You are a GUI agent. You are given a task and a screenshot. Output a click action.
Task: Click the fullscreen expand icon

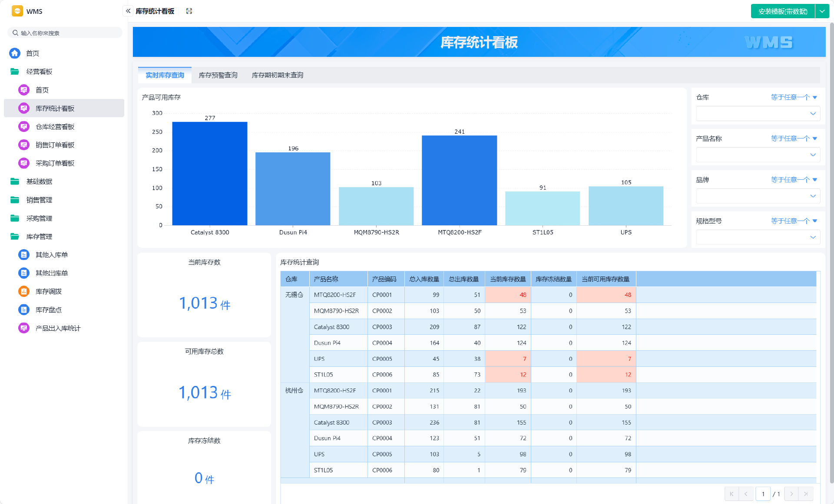[x=189, y=11]
